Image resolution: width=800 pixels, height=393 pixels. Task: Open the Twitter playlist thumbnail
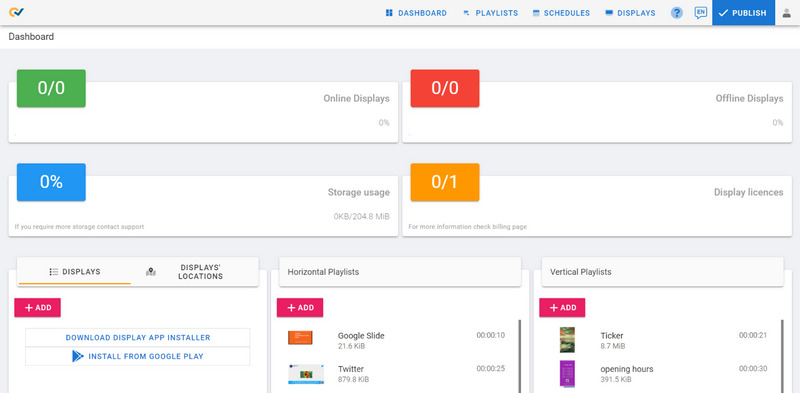[x=306, y=375]
